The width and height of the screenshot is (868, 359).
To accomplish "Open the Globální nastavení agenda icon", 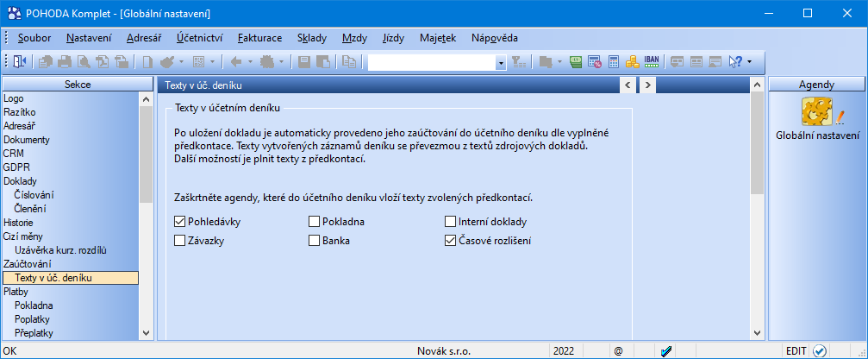I will [x=817, y=110].
